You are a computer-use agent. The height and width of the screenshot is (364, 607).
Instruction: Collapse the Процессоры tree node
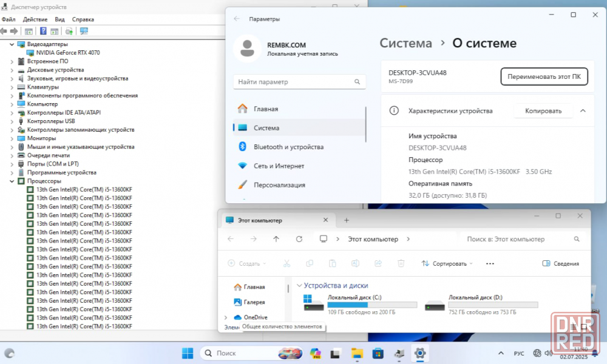[x=12, y=181]
